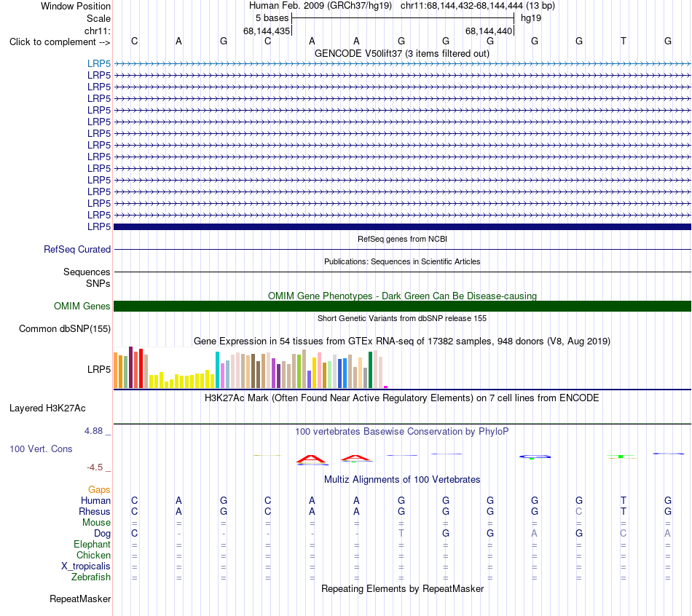Select the 'Elephant' alignment row label
This screenshot has width=692, height=616.
click(x=93, y=545)
